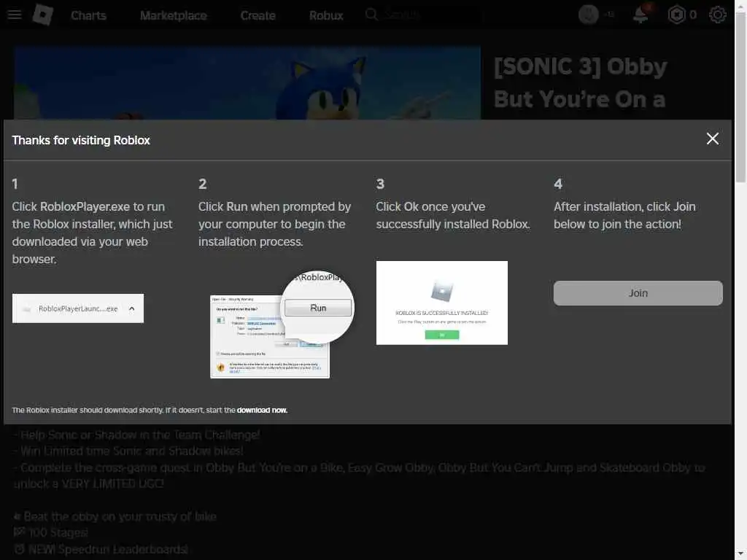Click the Sonic game banner thumbnail

247,83
